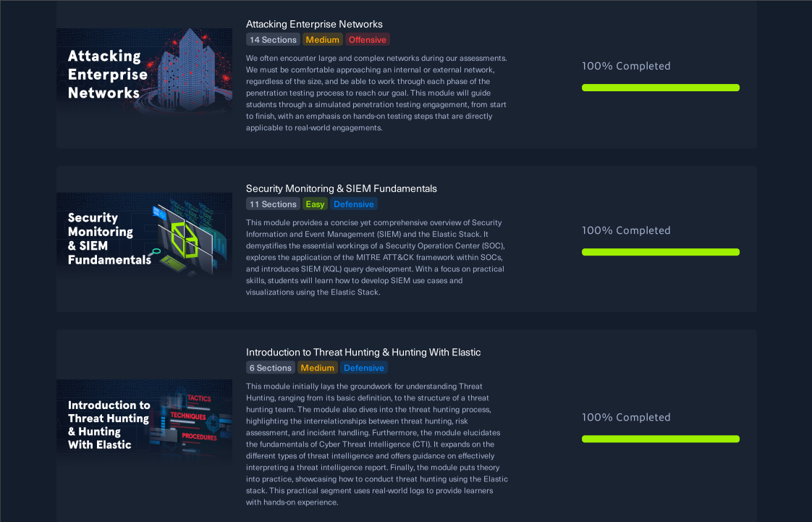Image resolution: width=812 pixels, height=522 pixels.
Task: Click the Offensive tag
Action: [x=367, y=40]
